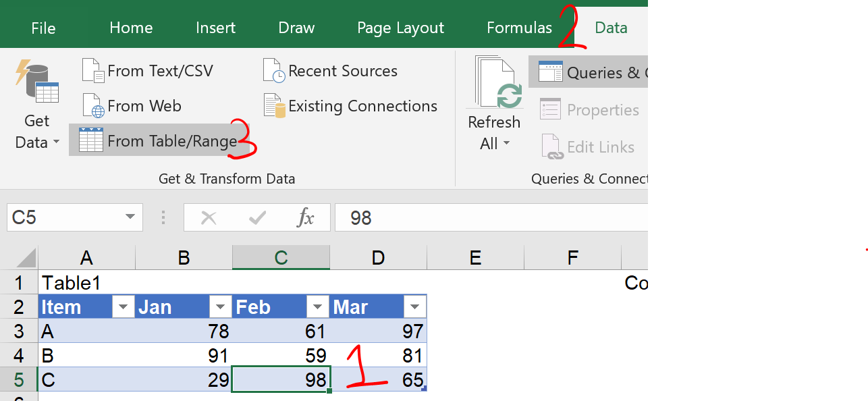The height and width of the screenshot is (401, 868).
Task: Expand the Name Box dropdown arrow
Action: pos(130,217)
